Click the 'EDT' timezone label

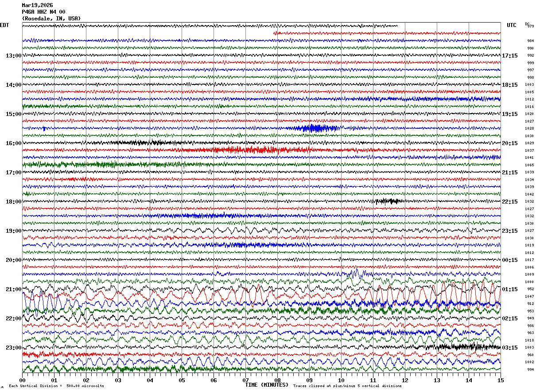click(4, 25)
